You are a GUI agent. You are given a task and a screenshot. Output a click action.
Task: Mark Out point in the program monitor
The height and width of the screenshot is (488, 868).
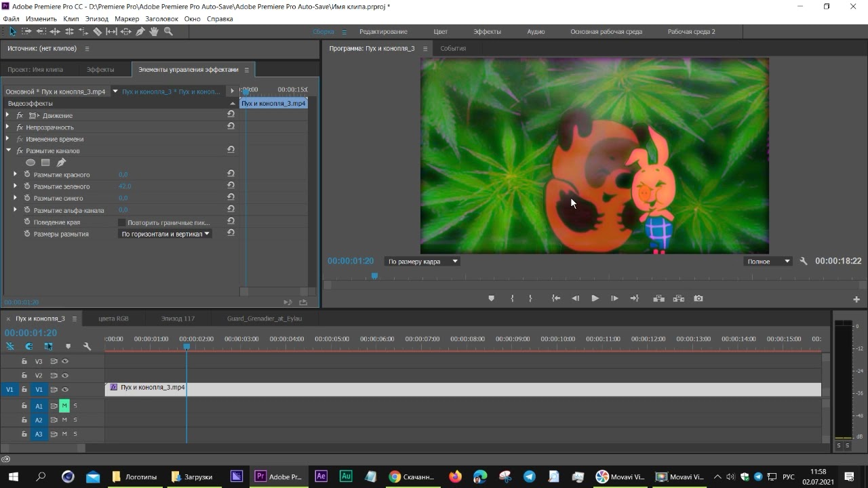[530, 298]
